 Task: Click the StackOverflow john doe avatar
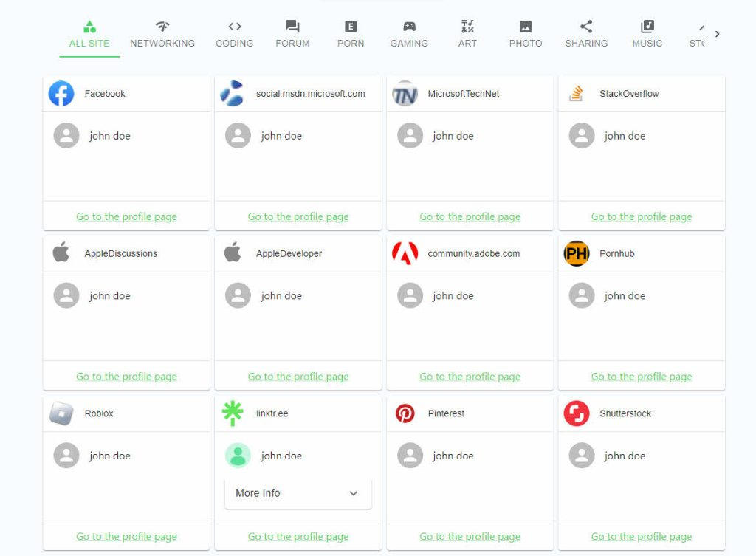pos(582,136)
